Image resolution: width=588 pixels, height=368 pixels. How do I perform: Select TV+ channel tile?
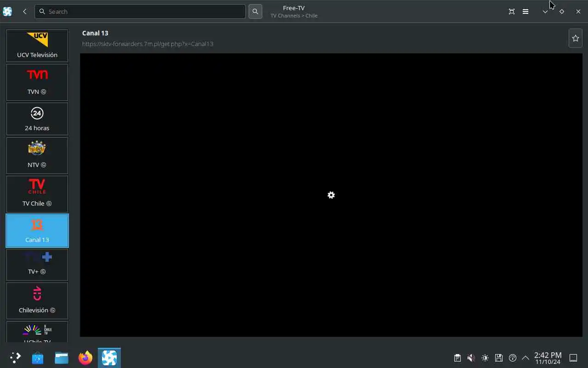tap(37, 264)
